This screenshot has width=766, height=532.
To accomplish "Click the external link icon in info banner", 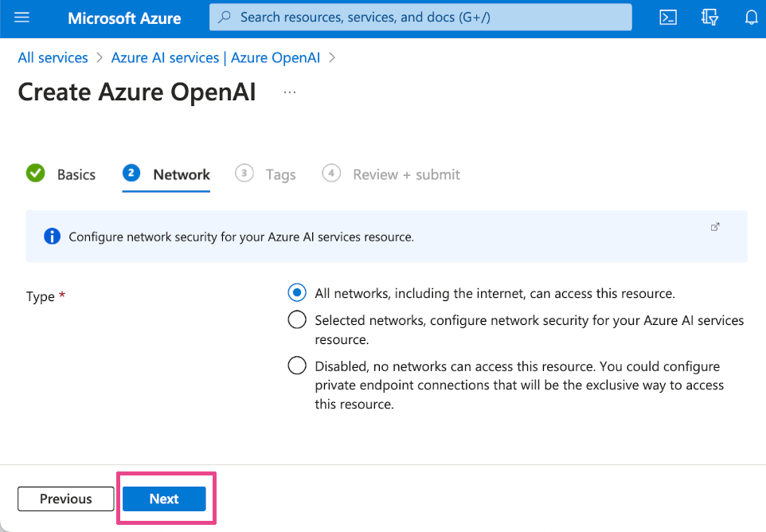I will pyautogui.click(x=715, y=227).
